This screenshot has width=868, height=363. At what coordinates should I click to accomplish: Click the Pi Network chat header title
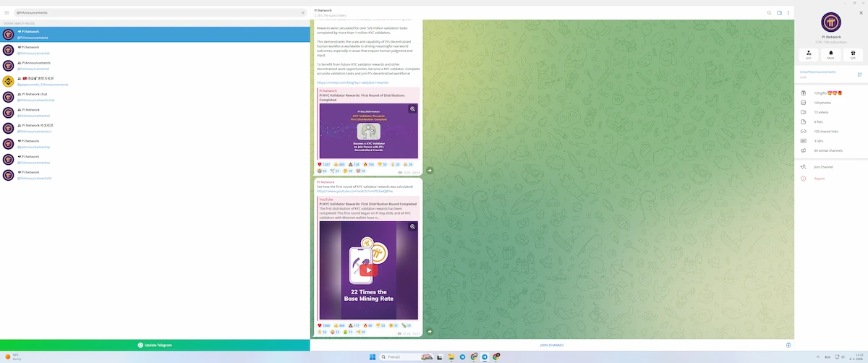(x=322, y=10)
